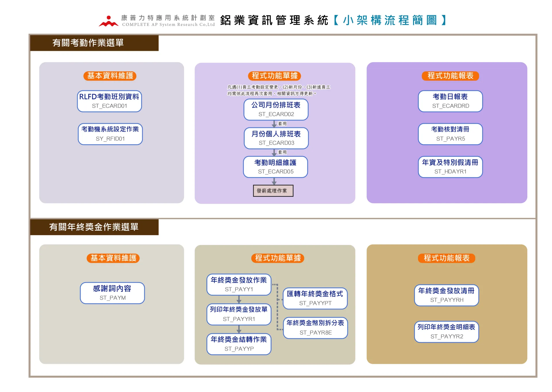
Task: Open 年終獎金發放作業 ST_PAYY1
Action: coord(239,284)
